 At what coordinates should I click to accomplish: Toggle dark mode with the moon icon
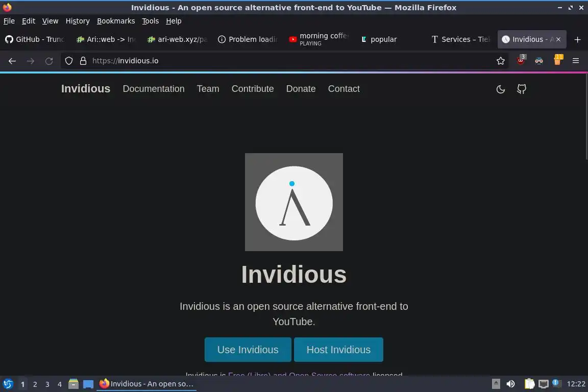(501, 89)
